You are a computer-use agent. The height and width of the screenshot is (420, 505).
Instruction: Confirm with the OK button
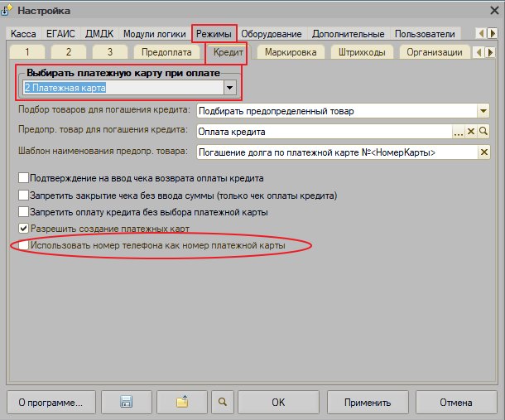coord(278,403)
